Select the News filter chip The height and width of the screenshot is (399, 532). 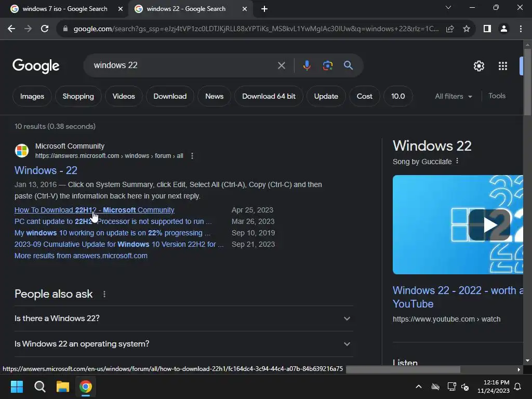(x=215, y=96)
